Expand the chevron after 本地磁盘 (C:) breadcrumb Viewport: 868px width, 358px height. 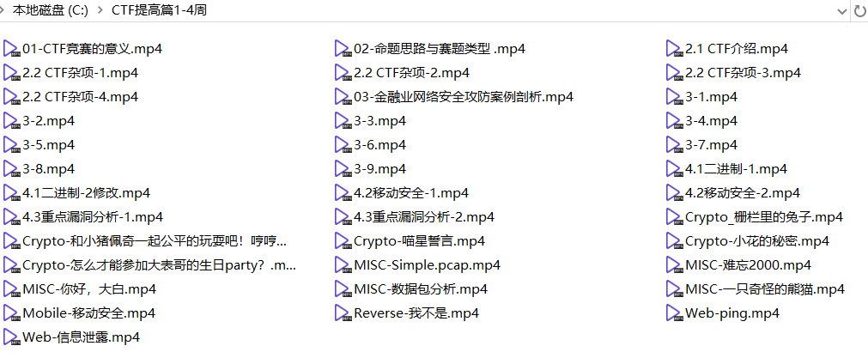tap(100, 10)
